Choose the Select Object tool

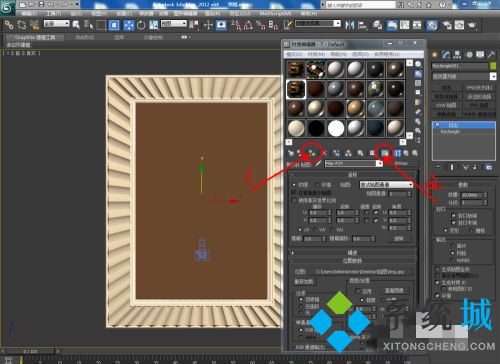[76, 24]
